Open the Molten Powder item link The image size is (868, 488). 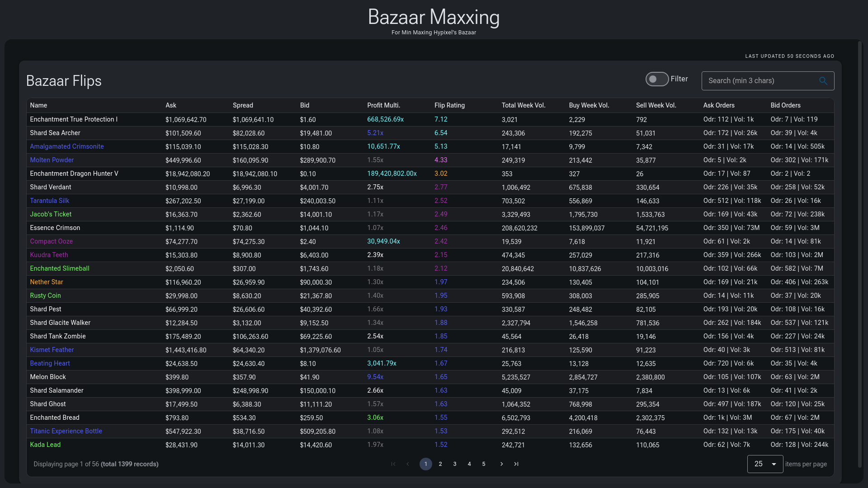click(x=52, y=160)
